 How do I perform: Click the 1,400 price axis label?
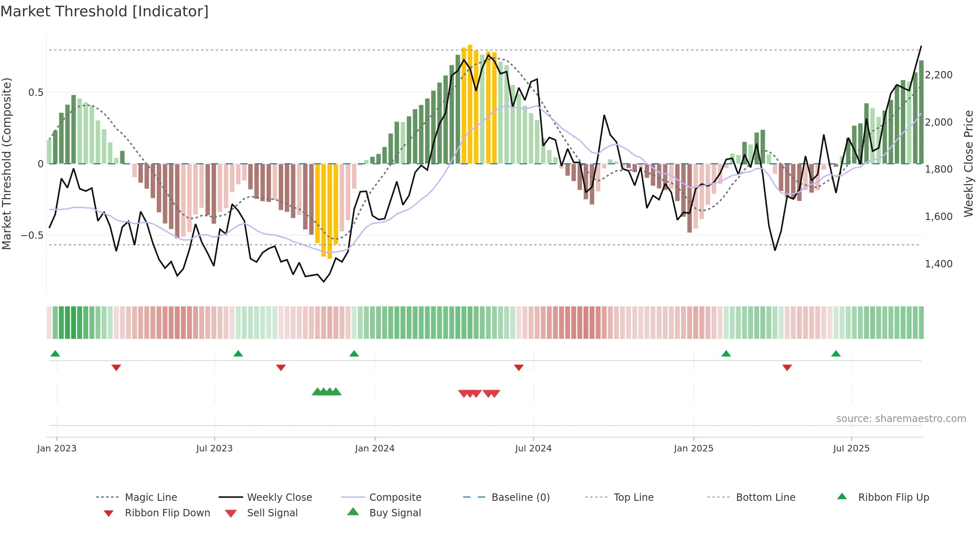(939, 264)
